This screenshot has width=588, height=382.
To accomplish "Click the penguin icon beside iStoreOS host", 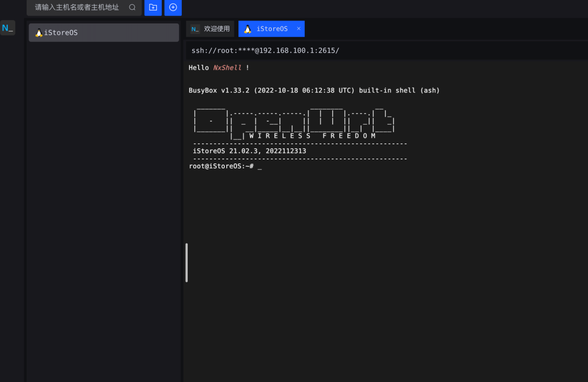I will (x=39, y=33).
